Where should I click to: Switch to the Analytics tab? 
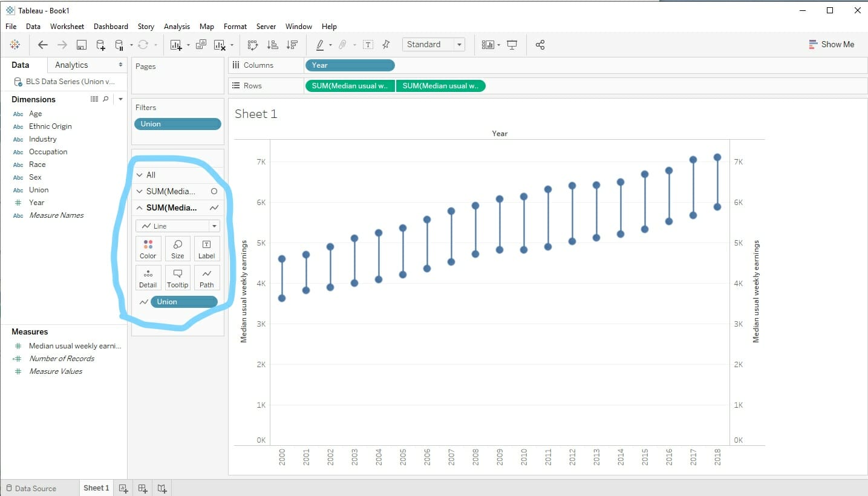point(71,65)
